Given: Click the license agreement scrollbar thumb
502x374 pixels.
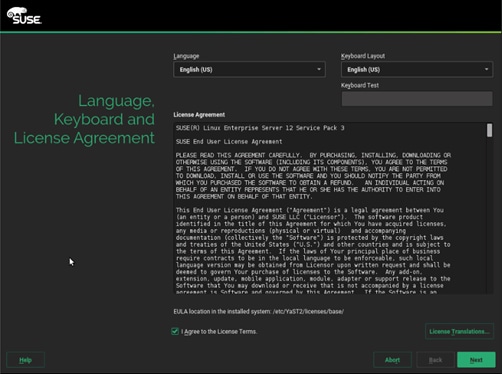Looking at the screenshot, I should (x=489, y=130).
